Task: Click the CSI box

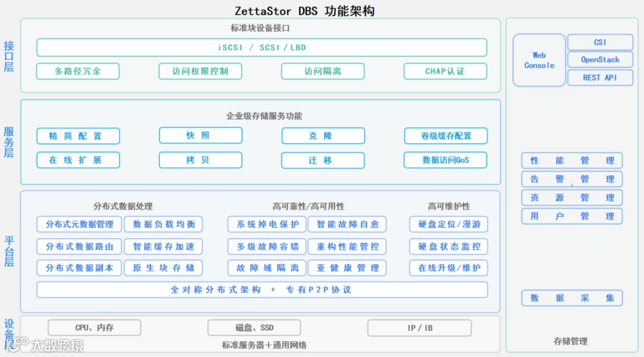Action: click(600, 42)
